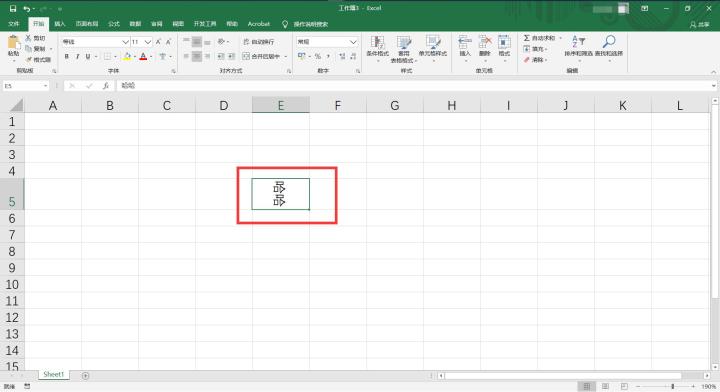Open the number format combo box
Screen dimensions: 720x392
click(x=327, y=42)
